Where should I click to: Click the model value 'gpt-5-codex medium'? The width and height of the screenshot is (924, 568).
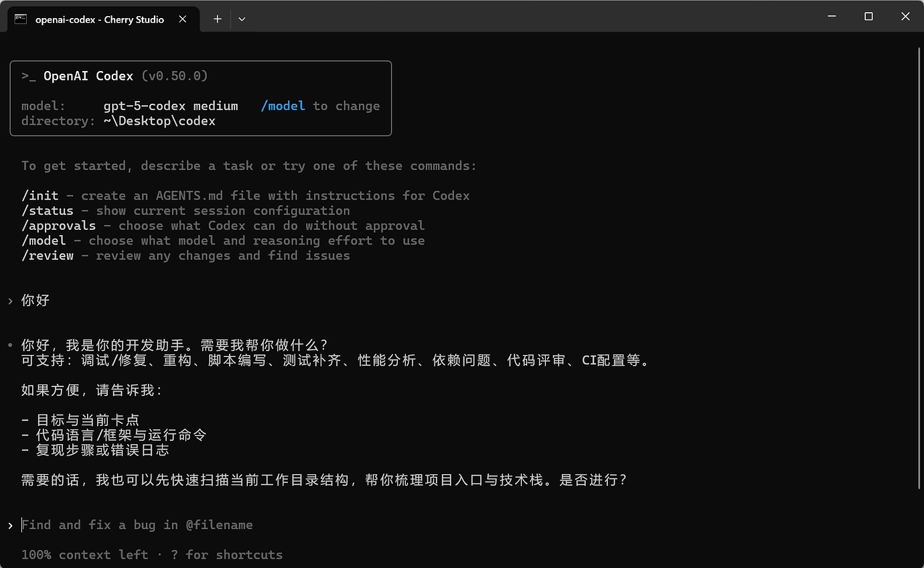click(x=171, y=106)
